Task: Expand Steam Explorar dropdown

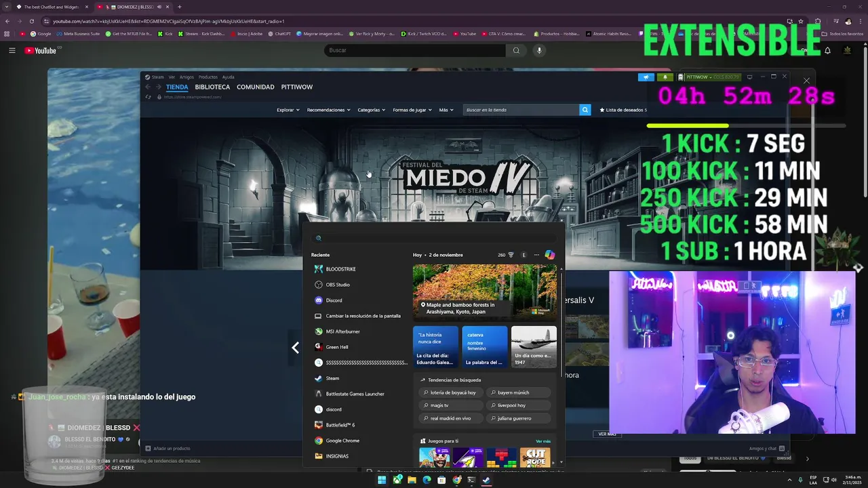Action: [x=288, y=110]
